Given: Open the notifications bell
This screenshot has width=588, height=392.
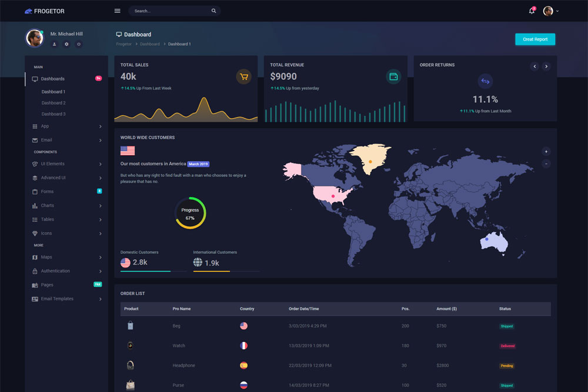Looking at the screenshot, I should pos(532,11).
